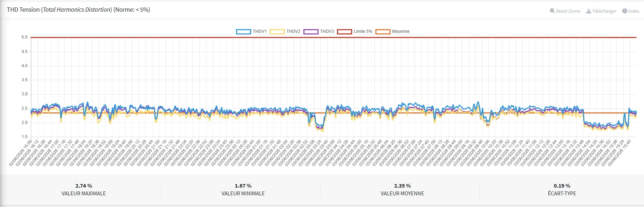The image size is (644, 207).
Task: Reset the chart zoom via Reset Zoom
Action: point(565,11)
